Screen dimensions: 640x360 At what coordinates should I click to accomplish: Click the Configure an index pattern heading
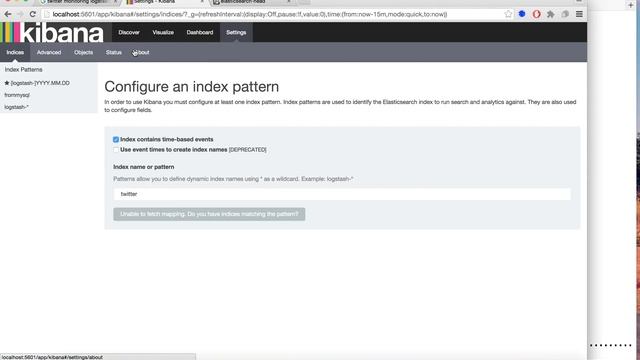[191, 87]
